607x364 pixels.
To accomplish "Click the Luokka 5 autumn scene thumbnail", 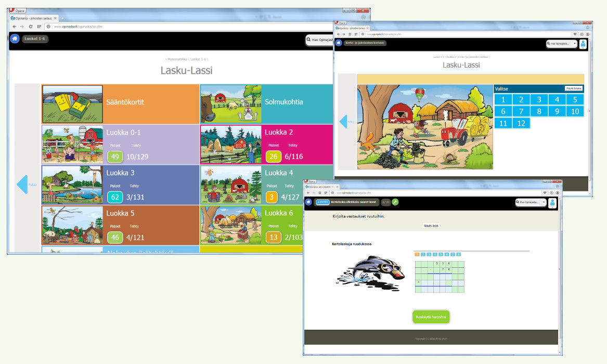I will click(72, 225).
